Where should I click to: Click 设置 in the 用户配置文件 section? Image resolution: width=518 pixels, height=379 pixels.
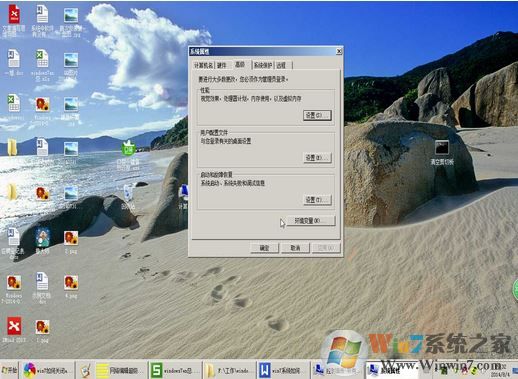317,157
